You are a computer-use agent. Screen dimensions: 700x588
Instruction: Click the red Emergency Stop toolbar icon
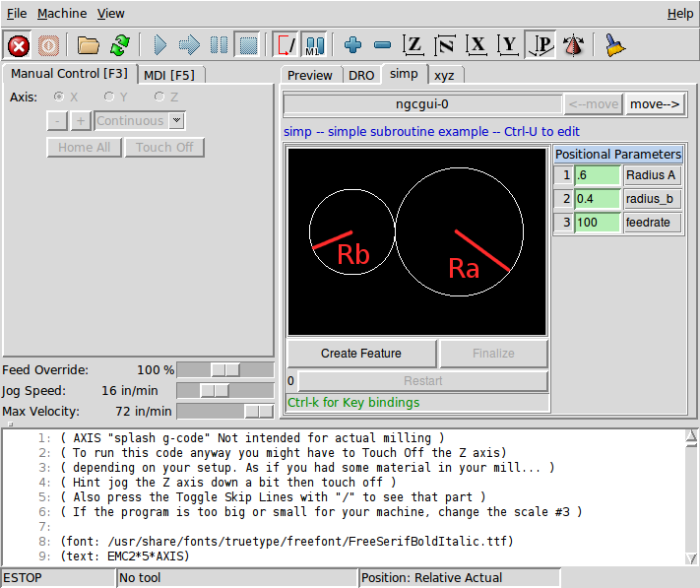tap(18, 45)
